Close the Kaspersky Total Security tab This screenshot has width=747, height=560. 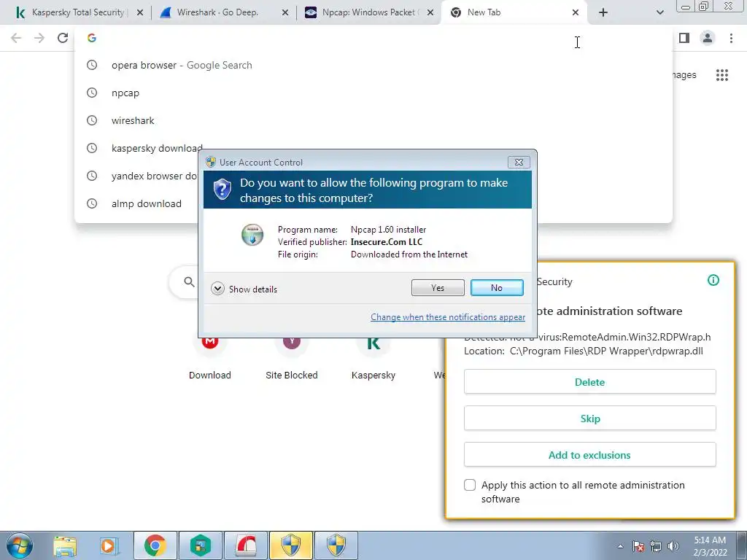pos(140,13)
